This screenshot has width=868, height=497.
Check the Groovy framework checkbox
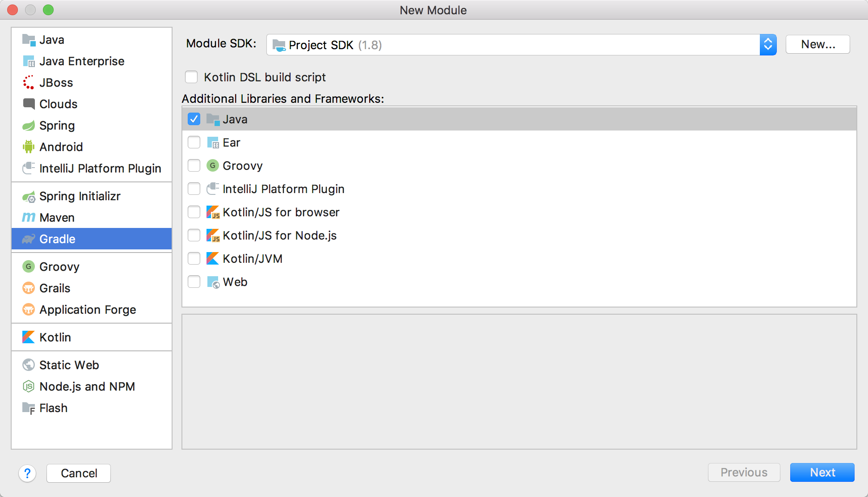point(194,165)
